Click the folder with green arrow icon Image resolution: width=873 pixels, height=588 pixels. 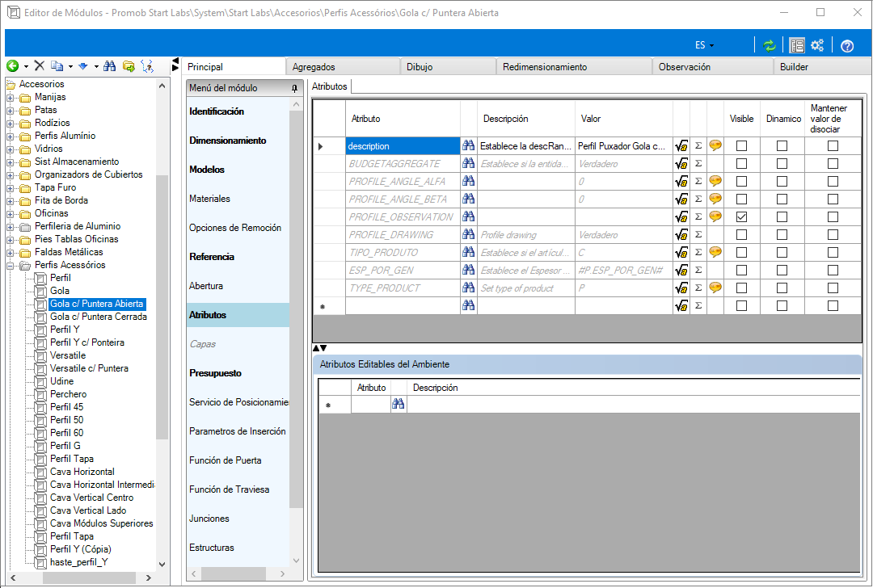pyautogui.click(x=129, y=66)
